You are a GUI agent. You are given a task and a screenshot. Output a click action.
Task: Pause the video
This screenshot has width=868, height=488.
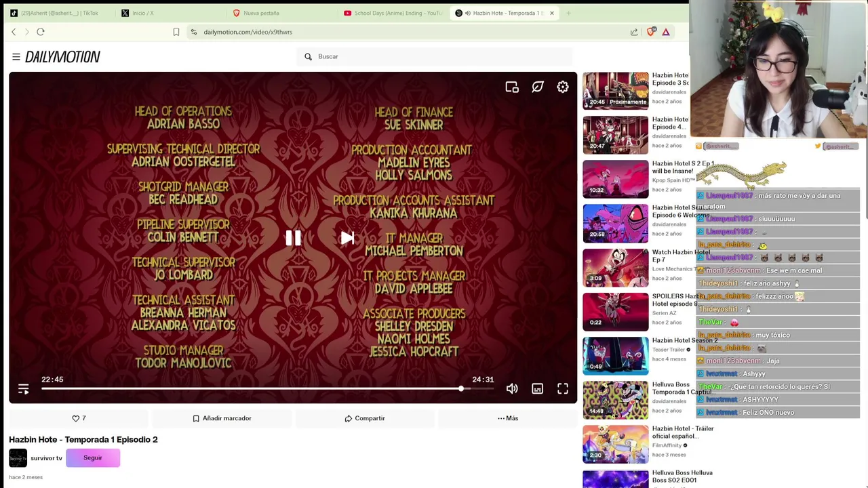coord(293,238)
